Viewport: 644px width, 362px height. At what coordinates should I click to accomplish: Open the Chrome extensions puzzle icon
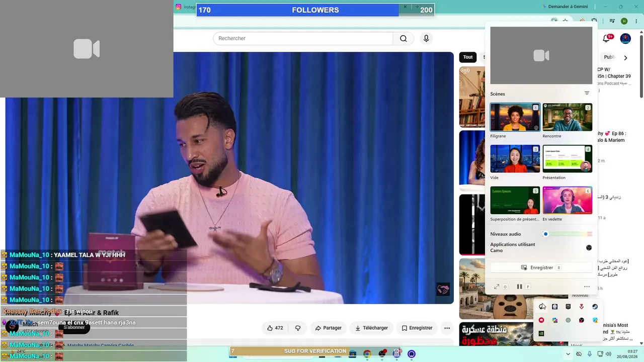coord(594,21)
